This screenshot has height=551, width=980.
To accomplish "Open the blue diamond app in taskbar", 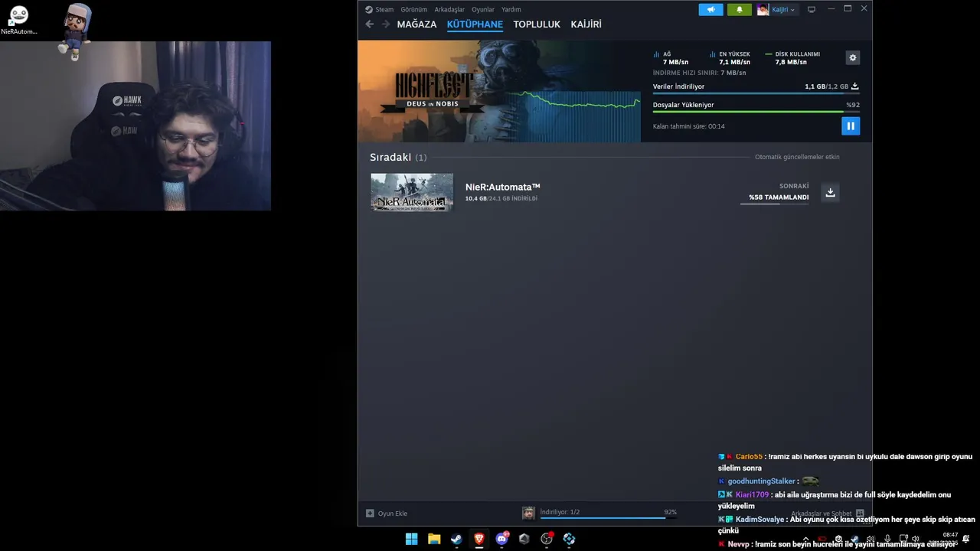I will (569, 539).
